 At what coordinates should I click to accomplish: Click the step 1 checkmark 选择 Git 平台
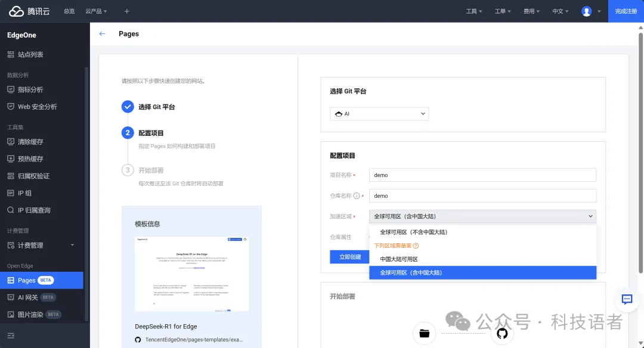[128, 107]
